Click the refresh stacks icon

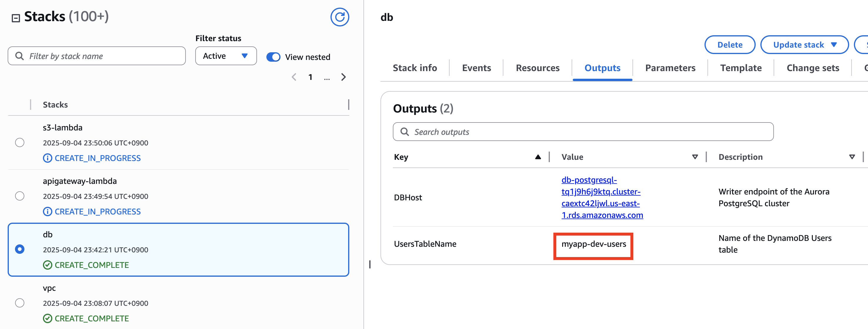pos(339,17)
